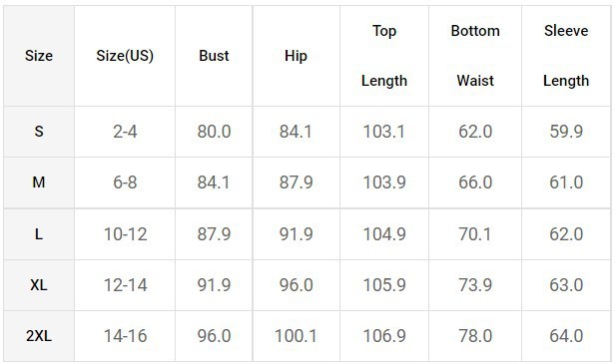
Task: Click the Bust column header
Action: click(214, 56)
